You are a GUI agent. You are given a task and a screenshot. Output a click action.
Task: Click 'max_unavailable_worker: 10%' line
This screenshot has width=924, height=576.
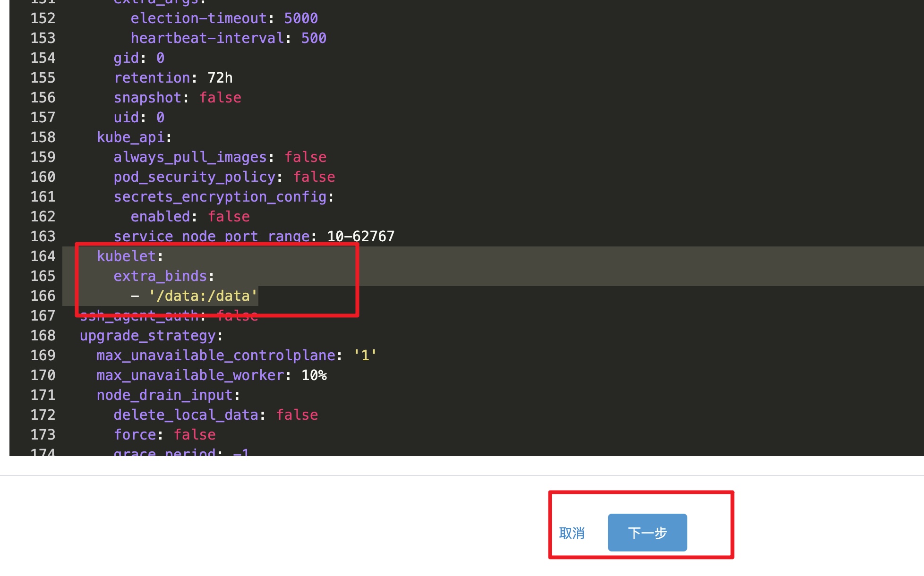click(212, 375)
